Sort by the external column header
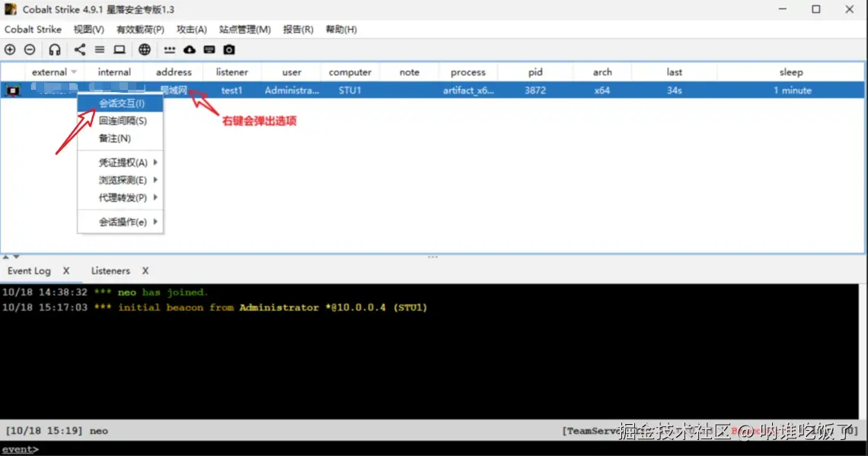 click(54, 72)
